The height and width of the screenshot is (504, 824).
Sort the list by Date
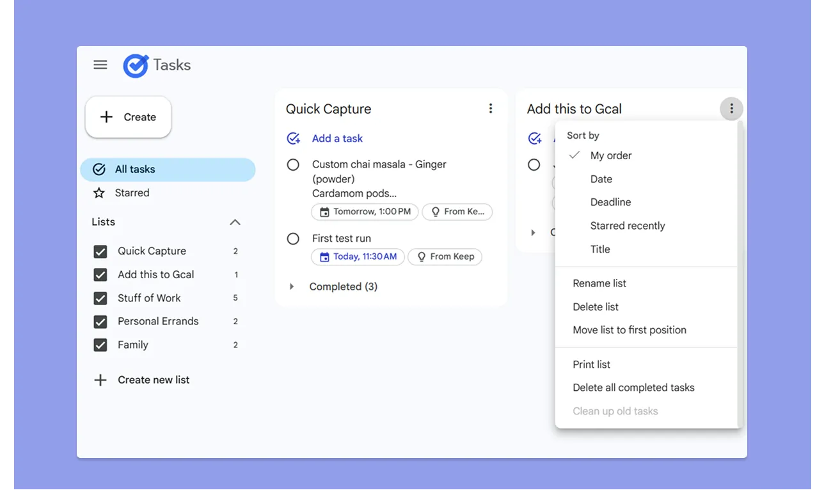tap(601, 178)
